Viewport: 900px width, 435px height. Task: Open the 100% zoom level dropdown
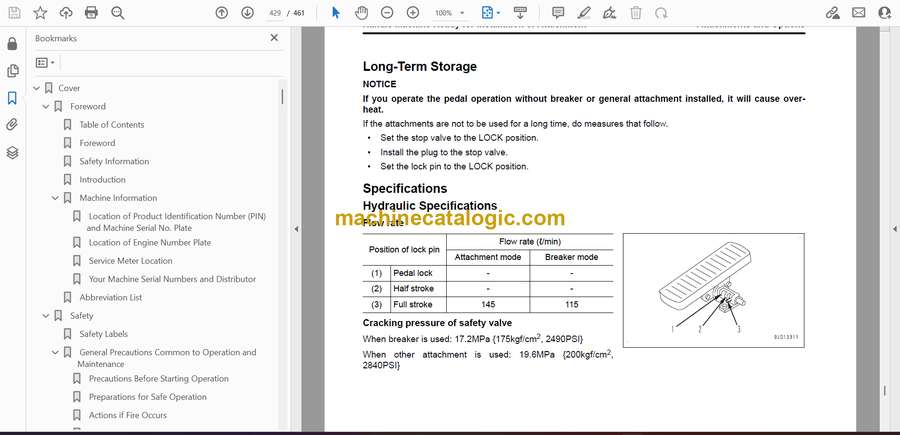coord(449,13)
